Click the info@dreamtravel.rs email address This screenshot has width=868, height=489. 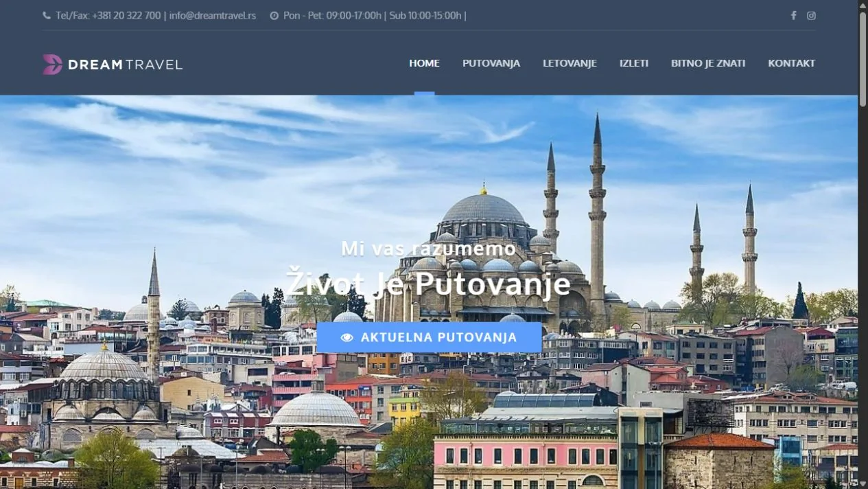pos(213,15)
